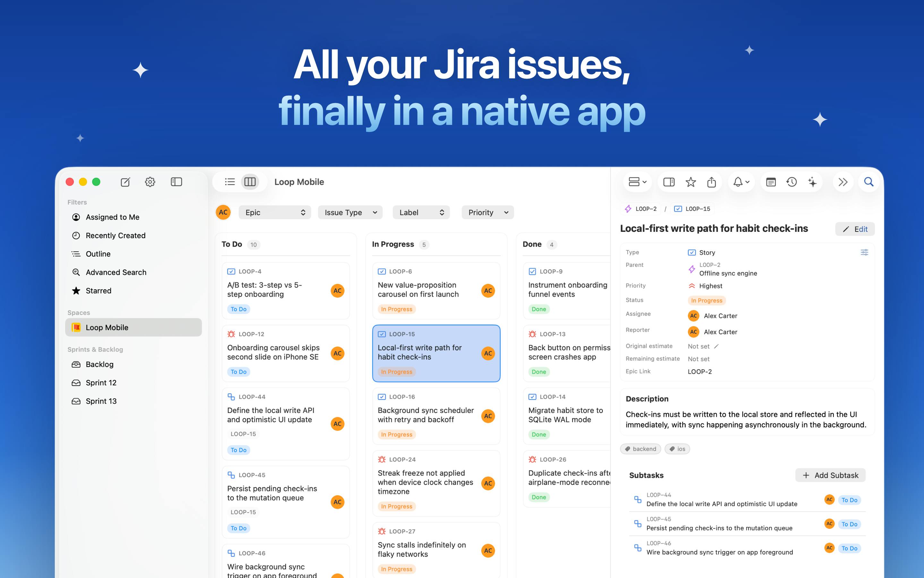The image size is (924, 578).
Task: Open LOOP-2 breadcrumb link
Action: (641, 209)
